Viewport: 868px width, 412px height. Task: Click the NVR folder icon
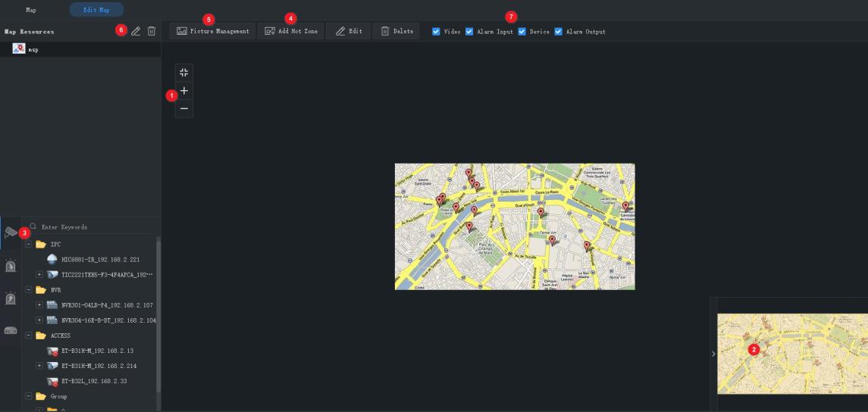[41, 290]
